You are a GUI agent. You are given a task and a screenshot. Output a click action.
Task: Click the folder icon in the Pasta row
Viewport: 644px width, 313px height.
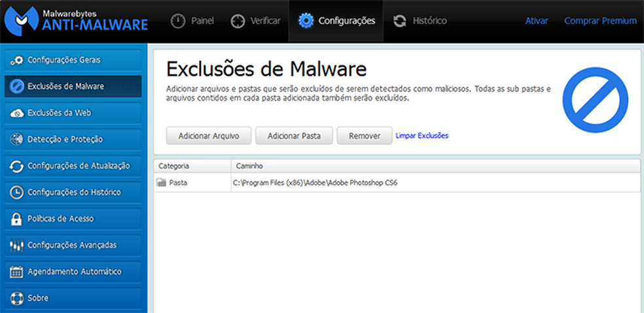point(162,182)
